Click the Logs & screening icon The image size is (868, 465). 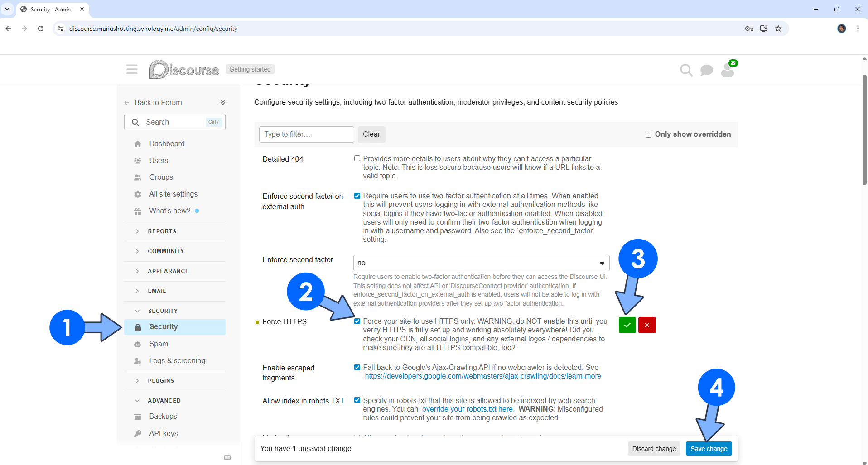[x=138, y=361]
